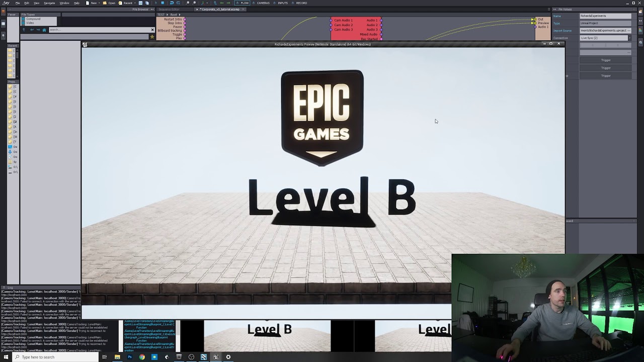Click the Undo arrow icon
Screen dimensions: 644x362
(x=172, y=3)
